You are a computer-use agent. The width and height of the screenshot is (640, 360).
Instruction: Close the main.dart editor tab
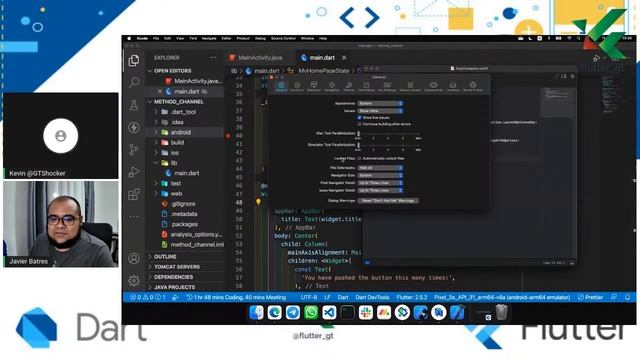(344, 58)
